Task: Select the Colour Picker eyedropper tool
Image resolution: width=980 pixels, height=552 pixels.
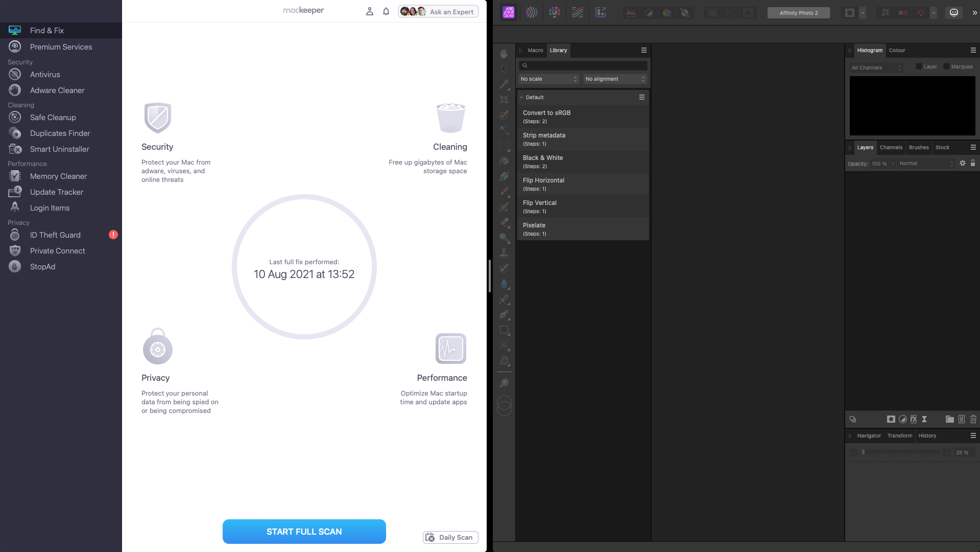Action: [x=504, y=84]
